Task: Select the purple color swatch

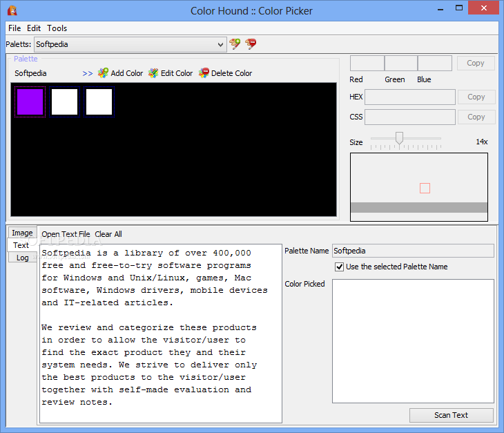Action: [x=30, y=102]
